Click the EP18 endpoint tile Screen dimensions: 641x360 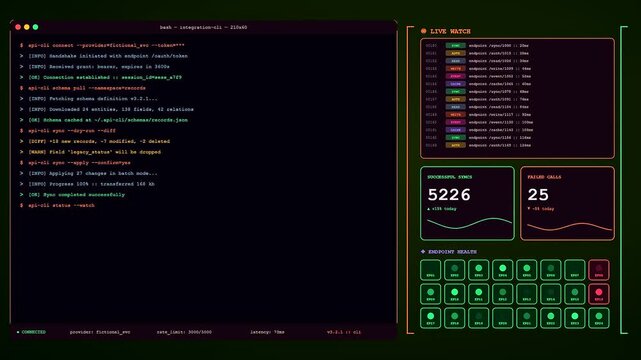(x=455, y=318)
